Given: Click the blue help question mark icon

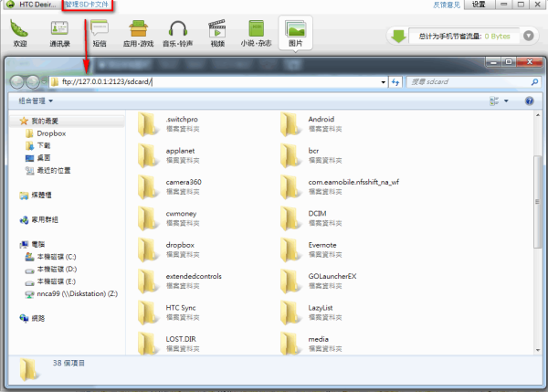Looking at the screenshot, I should 530,101.
